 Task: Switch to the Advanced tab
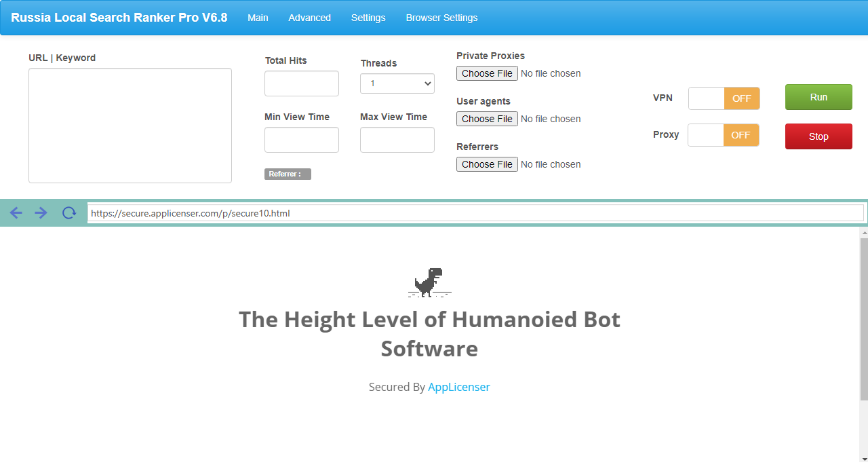(x=309, y=18)
